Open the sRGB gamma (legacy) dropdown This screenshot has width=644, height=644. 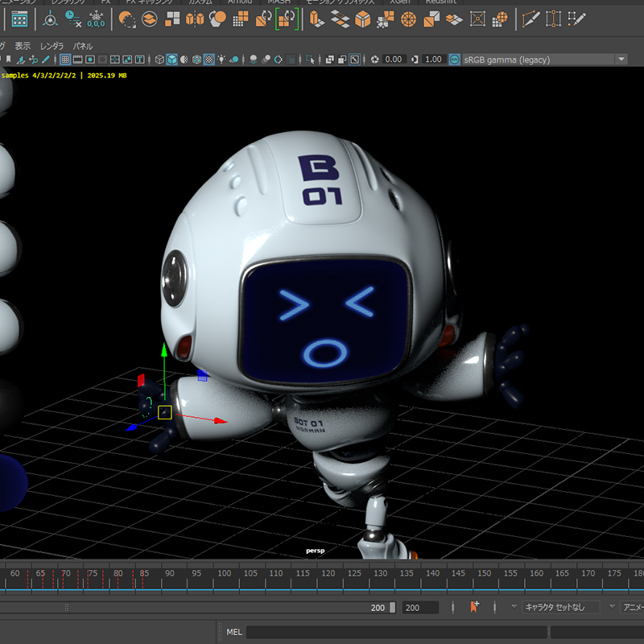pos(620,60)
